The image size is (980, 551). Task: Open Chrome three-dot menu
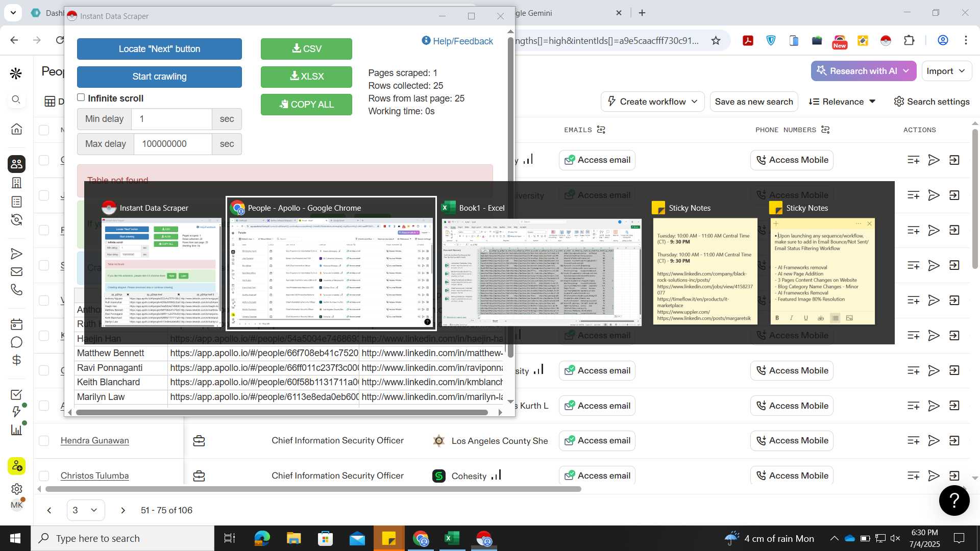click(966, 40)
